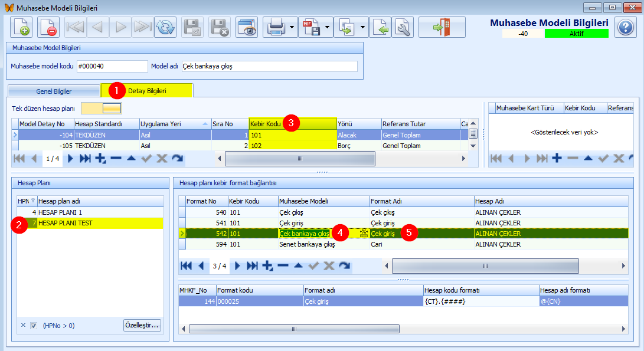Click the Hesap planı kebir grid horizontal scrollbar

pos(485,266)
